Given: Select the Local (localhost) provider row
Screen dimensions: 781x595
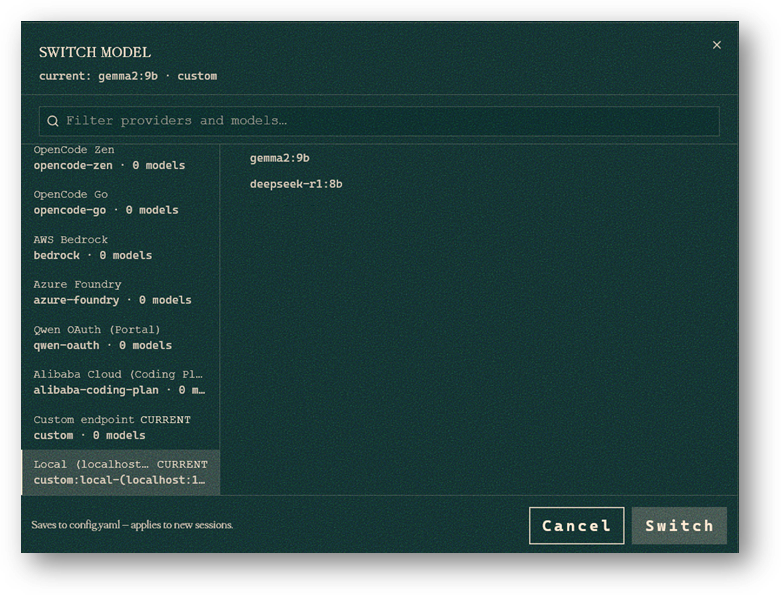Looking at the screenshot, I should click(120, 473).
